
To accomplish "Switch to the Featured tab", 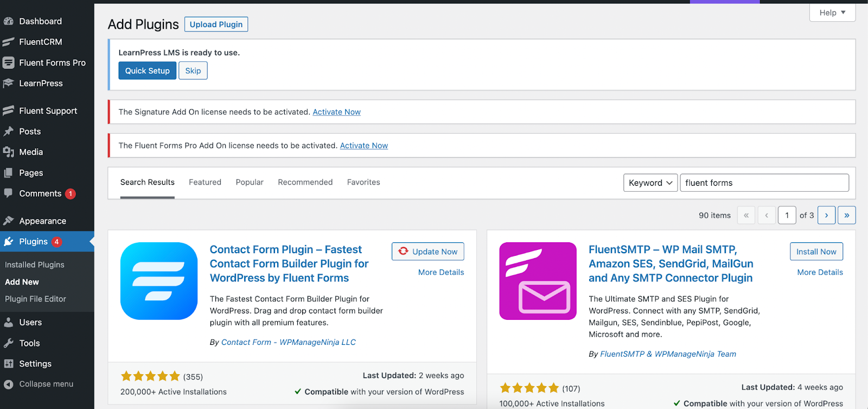I will 205,183.
